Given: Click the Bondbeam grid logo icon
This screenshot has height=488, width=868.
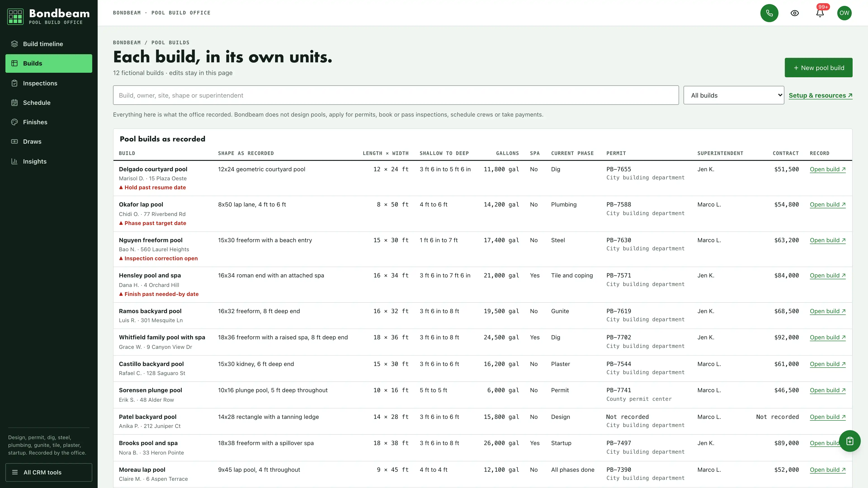Looking at the screenshot, I should 15,16.
